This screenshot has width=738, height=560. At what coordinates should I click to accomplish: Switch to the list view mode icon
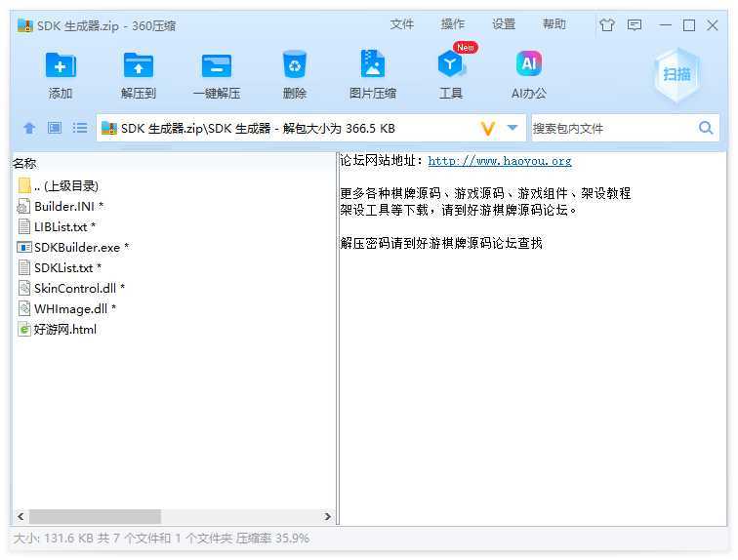(80, 128)
